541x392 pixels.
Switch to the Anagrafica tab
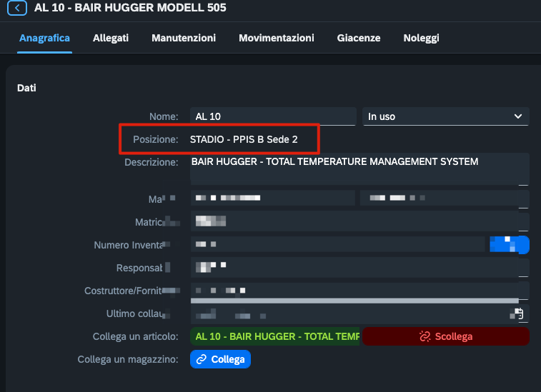pyautogui.click(x=44, y=38)
